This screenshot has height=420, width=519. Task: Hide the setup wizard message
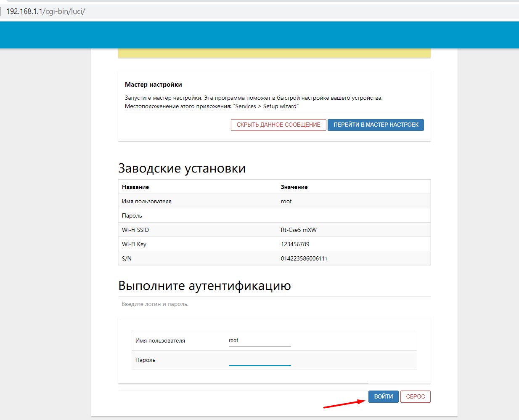click(278, 125)
